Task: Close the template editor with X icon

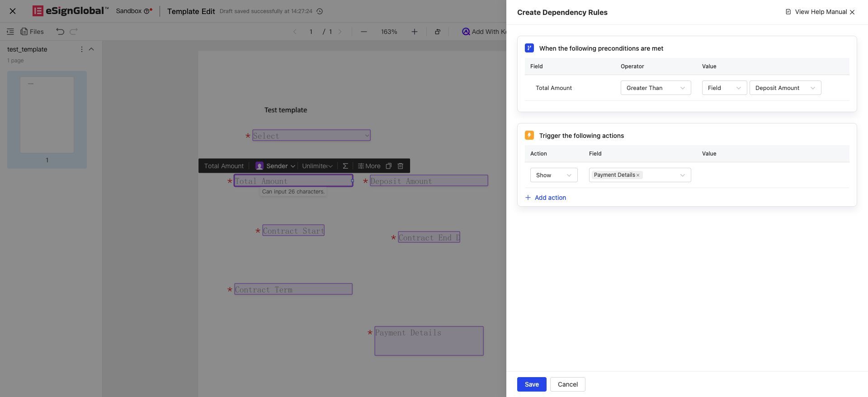Action: 13,11
